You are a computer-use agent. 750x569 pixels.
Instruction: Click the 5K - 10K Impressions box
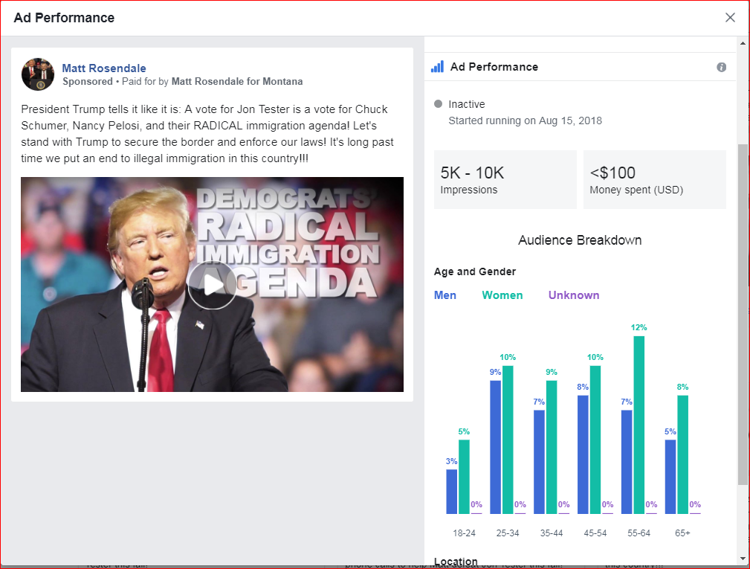tap(505, 179)
